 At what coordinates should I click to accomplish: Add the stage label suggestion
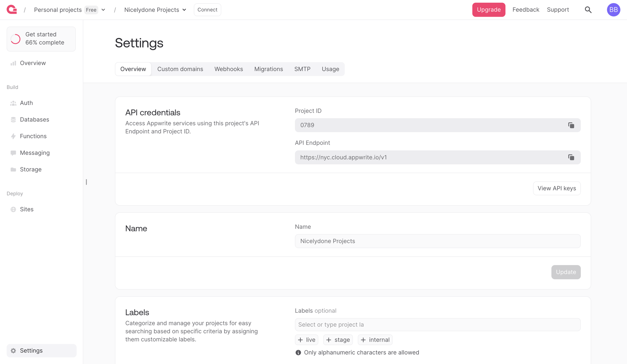point(338,340)
